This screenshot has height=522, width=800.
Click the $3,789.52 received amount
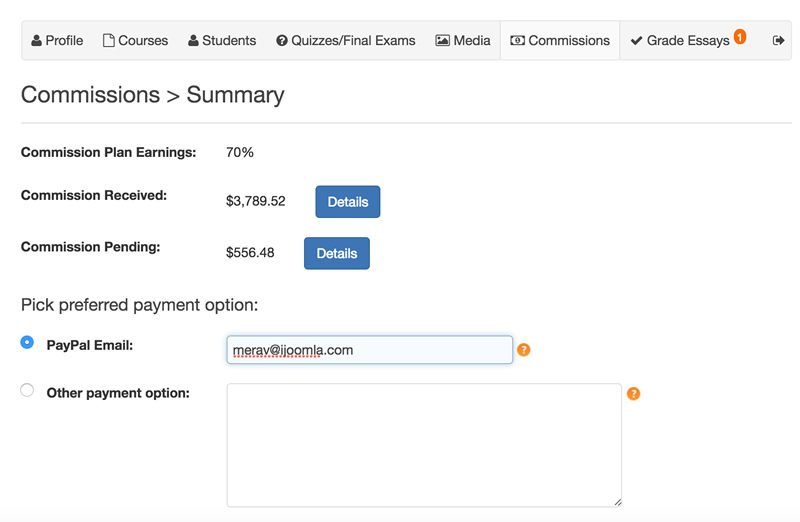tap(256, 201)
